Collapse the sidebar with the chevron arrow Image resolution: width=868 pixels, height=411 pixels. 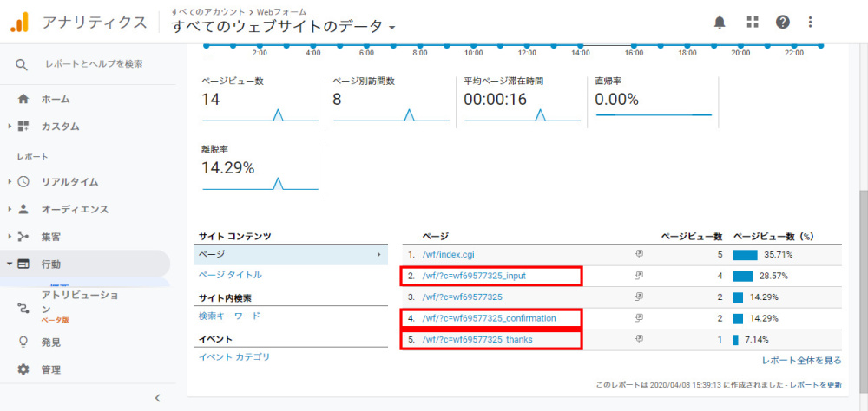pyautogui.click(x=157, y=398)
